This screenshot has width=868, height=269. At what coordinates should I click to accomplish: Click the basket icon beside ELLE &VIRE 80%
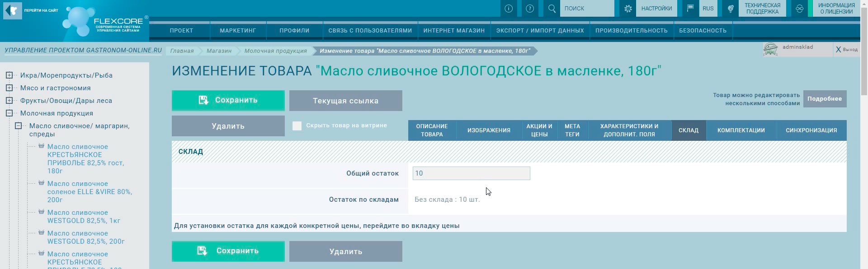pyautogui.click(x=41, y=183)
